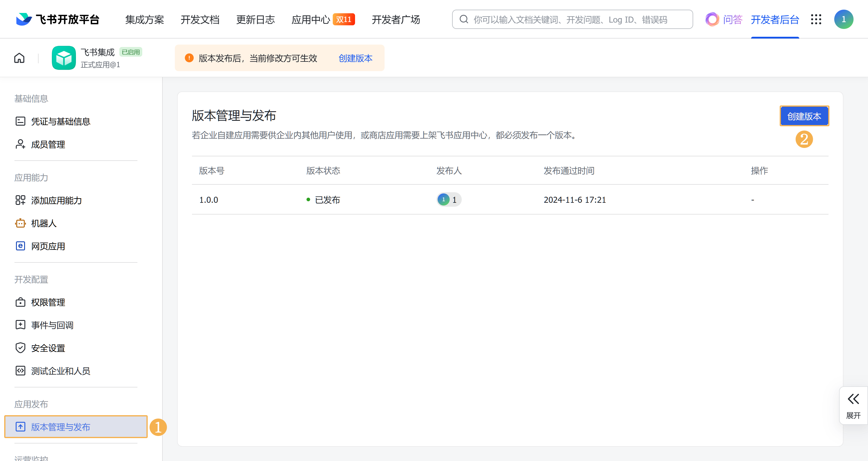This screenshot has height=461, width=868.
Task: Switch to 开发文档 top menu
Action: point(200,20)
